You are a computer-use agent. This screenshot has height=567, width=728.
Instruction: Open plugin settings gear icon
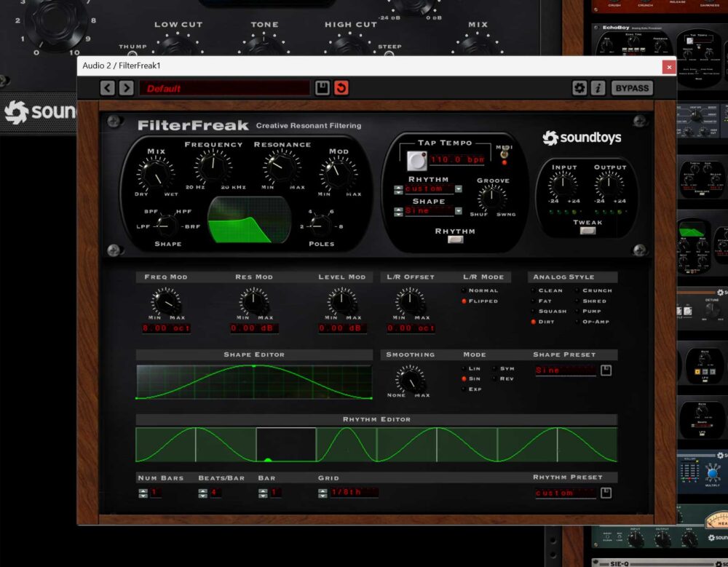coord(579,88)
